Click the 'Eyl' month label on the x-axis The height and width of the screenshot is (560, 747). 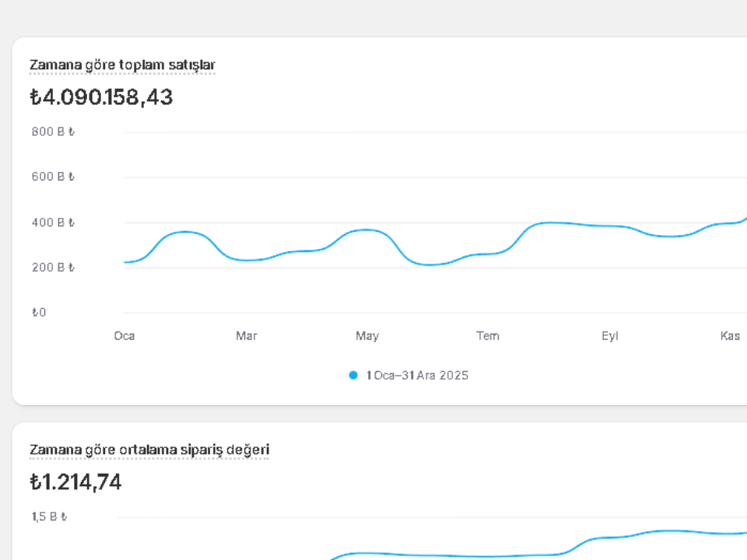pos(610,336)
